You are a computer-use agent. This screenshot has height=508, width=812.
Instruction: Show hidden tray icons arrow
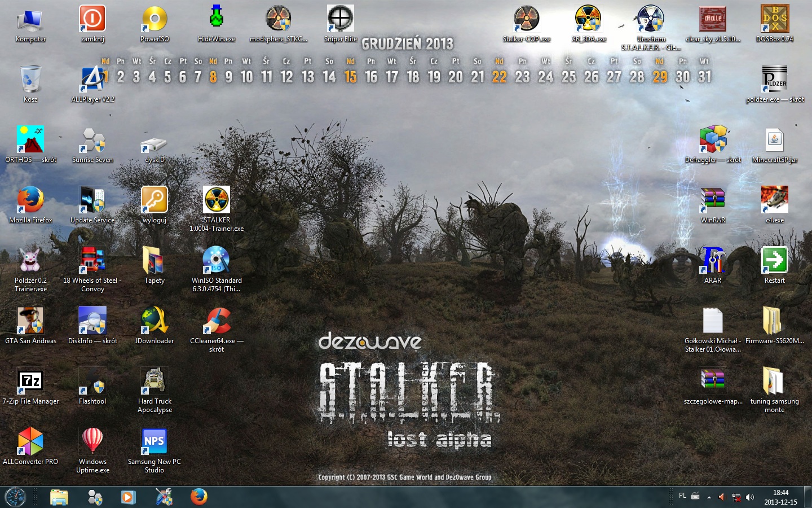pyautogui.click(x=709, y=497)
